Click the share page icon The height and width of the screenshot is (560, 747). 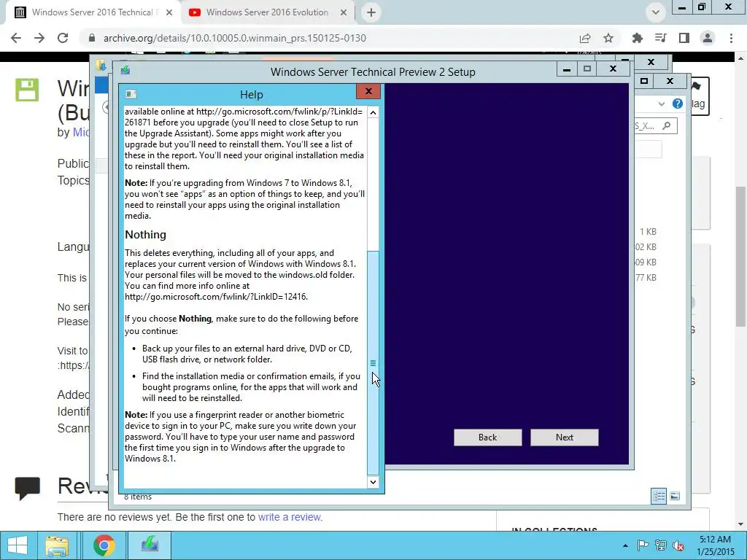point(585,38)
